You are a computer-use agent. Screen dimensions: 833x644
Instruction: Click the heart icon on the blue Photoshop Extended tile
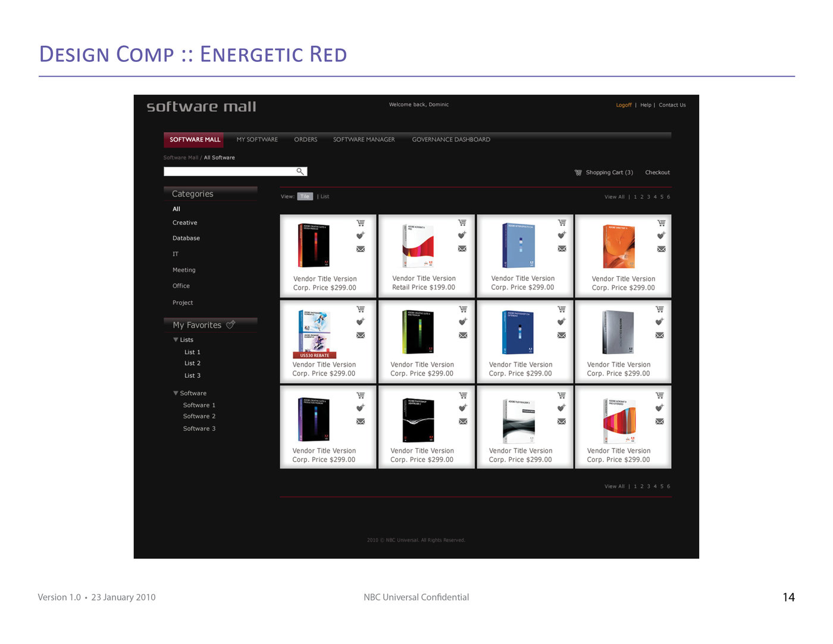(x=560, y=321)
